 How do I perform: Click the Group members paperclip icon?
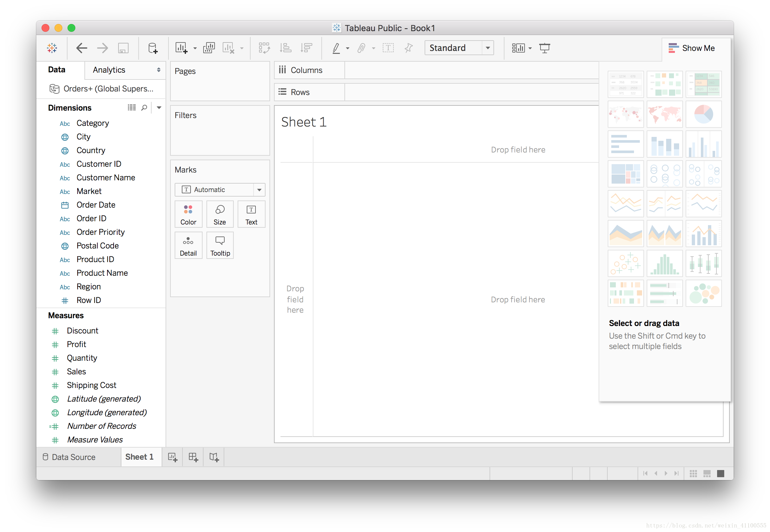(361, 48)
